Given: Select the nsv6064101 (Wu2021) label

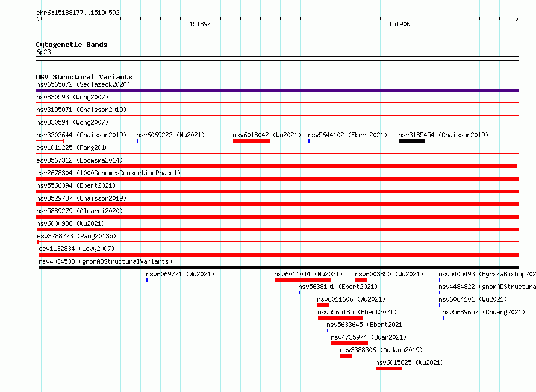Looking at the screenshot, I should point(473,299).
